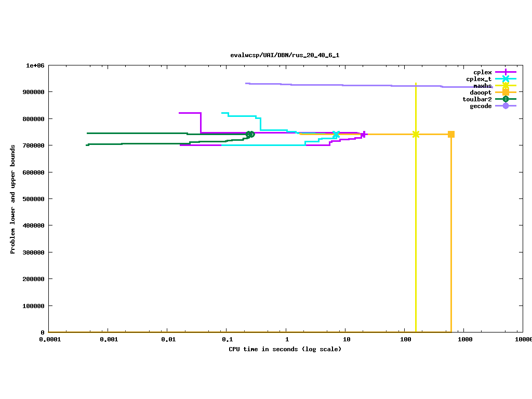Screen dimensions: 532x399
Task: Select the cyan cplex_t cross marker on the plot
Action: 336,135
